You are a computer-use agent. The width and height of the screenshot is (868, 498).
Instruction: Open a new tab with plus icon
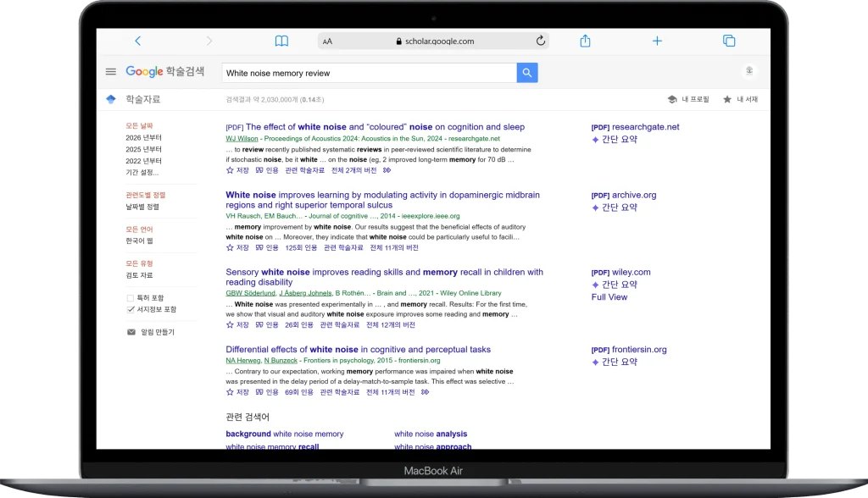(x=657, y=41)
